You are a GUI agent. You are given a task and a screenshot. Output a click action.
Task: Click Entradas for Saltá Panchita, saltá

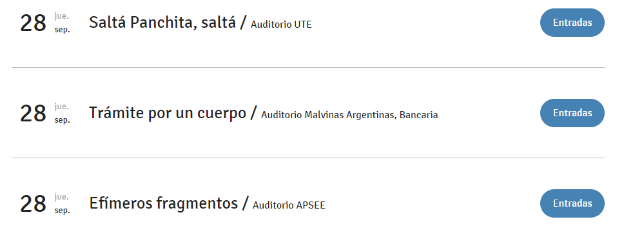click(x=572, y=23)
